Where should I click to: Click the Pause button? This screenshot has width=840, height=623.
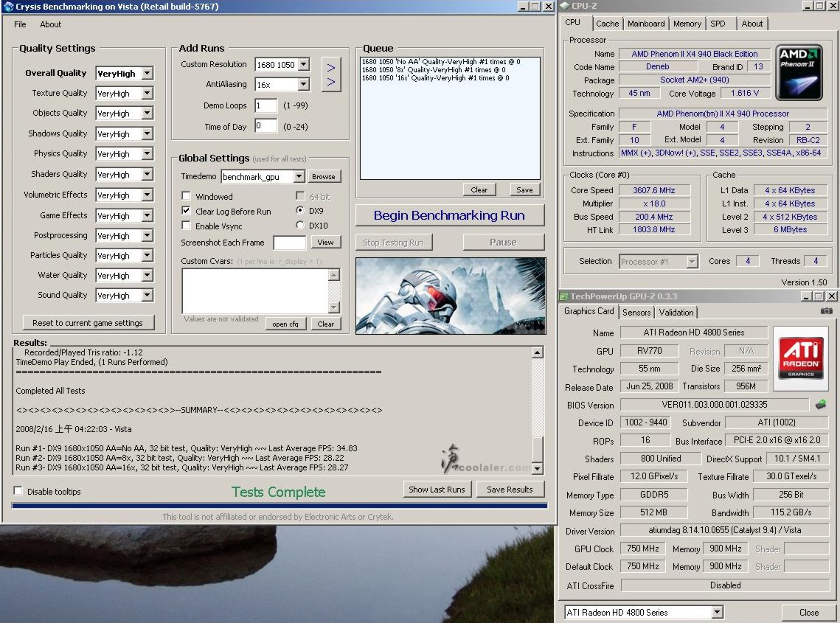click(x=503, y=242)
